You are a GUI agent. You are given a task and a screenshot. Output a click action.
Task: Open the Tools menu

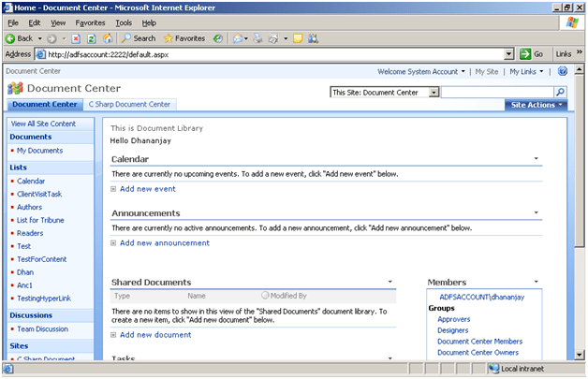coord(123,22)
